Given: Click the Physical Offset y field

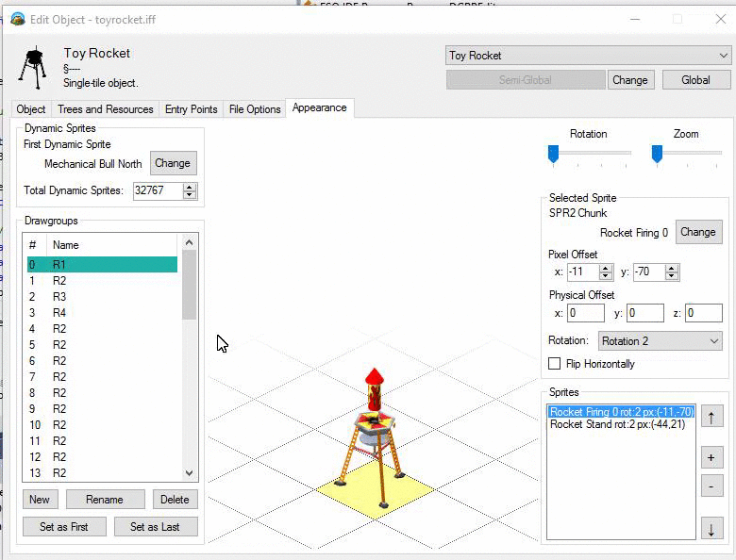Looking at the screenshot, I should (644, 313).
